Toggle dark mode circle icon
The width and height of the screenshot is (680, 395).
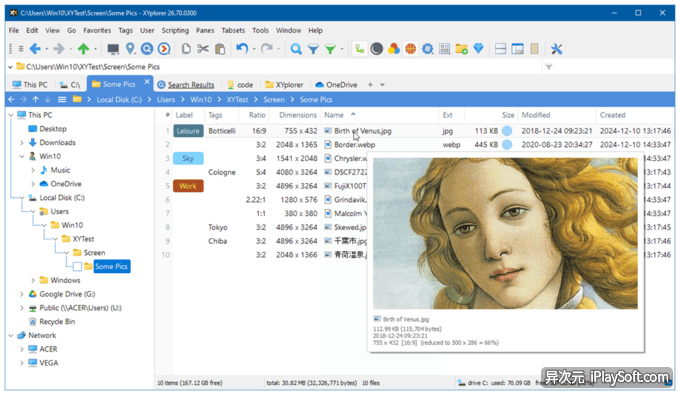pos(376,49)
